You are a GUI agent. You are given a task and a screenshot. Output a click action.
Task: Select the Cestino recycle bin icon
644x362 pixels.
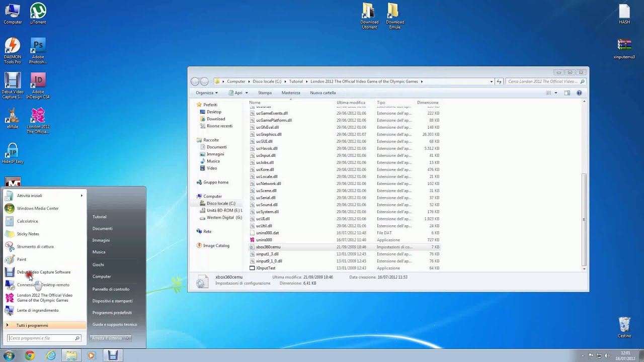[624, 327]
